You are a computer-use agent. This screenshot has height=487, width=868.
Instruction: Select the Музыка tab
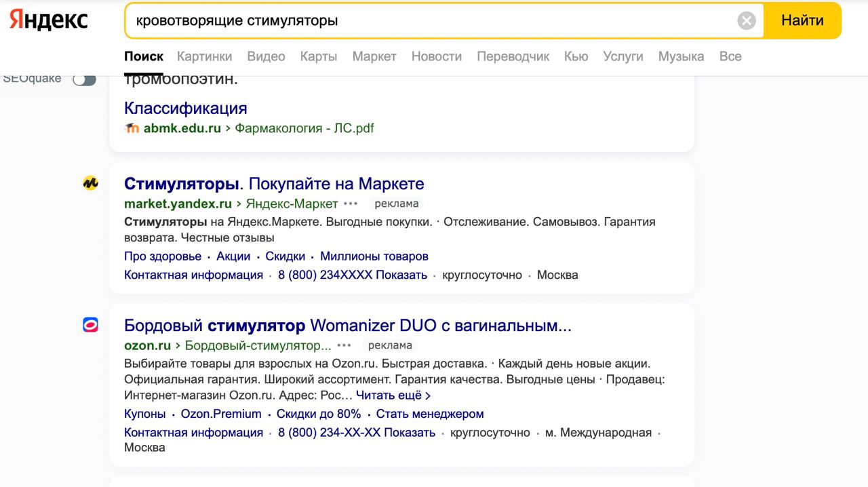[x=681, y=56]
